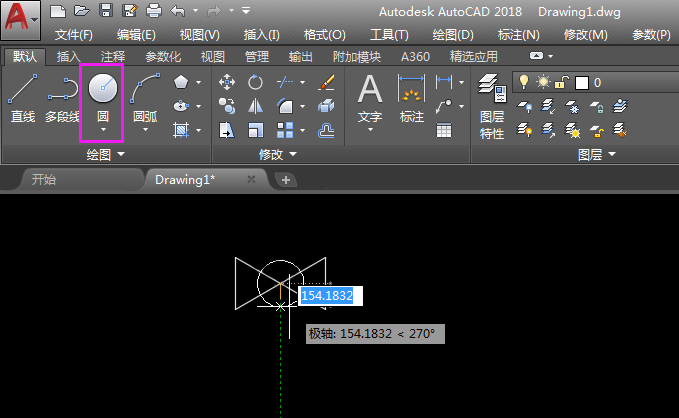Image resolution: width=679 pixels, height=418 pixels.
Task: Undo the last action
Action: (178, 11)
